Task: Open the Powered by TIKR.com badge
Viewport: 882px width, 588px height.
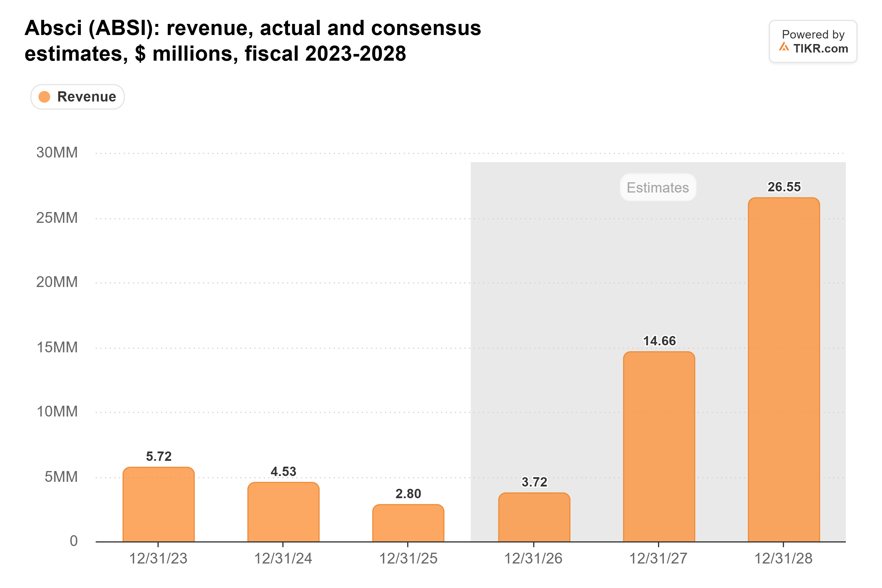Action: coord(813,41)
